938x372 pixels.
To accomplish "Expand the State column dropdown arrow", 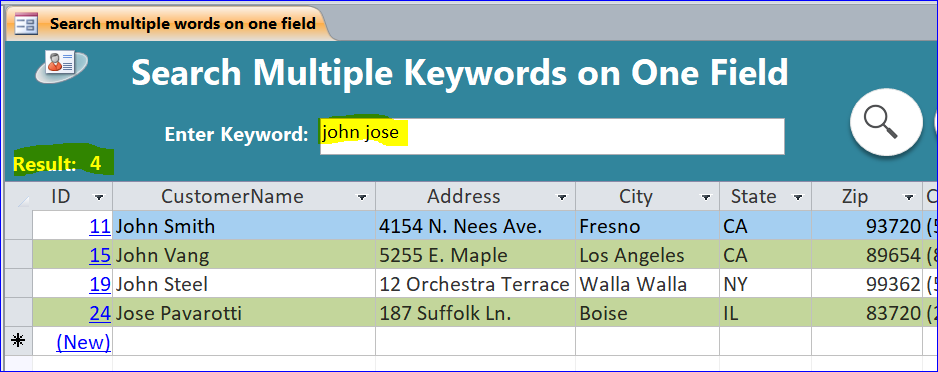I will click(x=798, y=197).
